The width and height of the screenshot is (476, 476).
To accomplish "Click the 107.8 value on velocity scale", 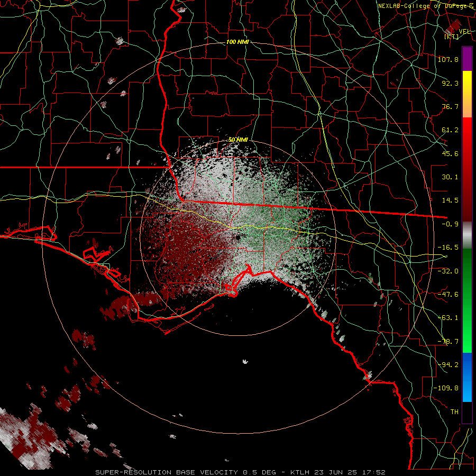I will pyautogui.click(x=448, y=59).
